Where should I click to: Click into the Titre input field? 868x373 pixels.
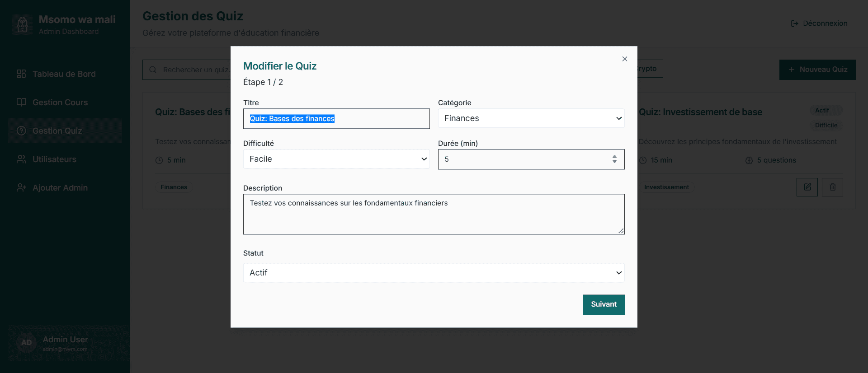(336, 119)
